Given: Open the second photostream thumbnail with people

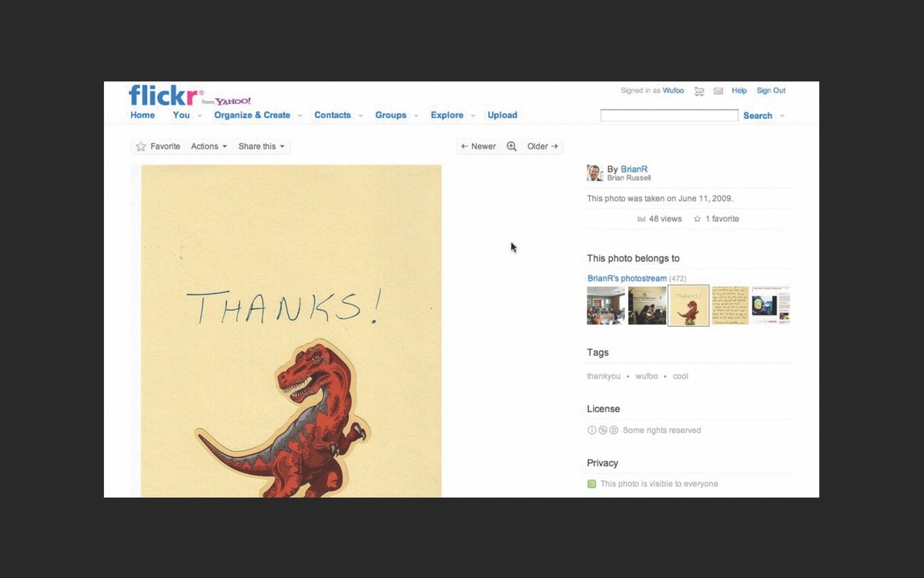Looking at the screenshot, I should 647,305.
